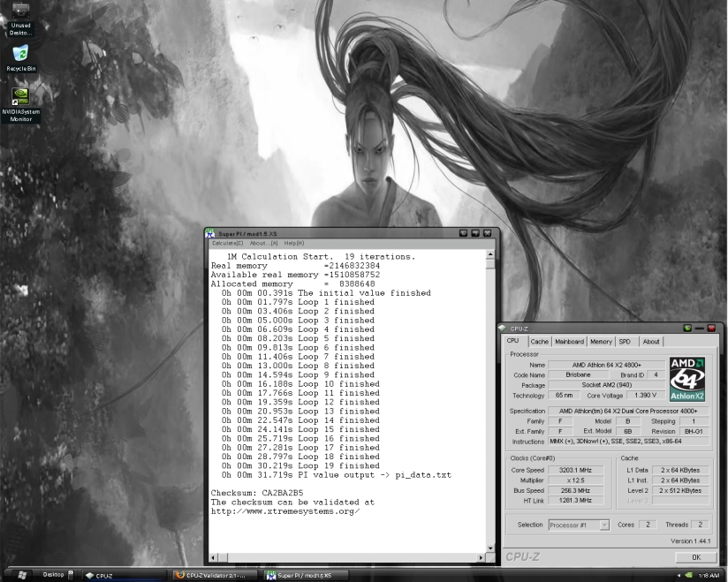This screenshot has width=728, height=582.
Task: Click the Instructions field listing MMX, SSE
Action: coord(629,442)
